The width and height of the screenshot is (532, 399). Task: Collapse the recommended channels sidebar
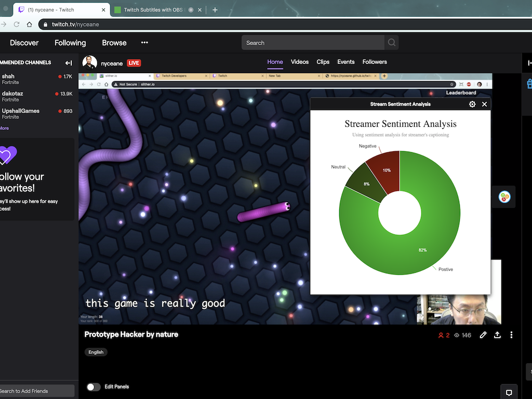pyautogui.click(x=69, y=63)
